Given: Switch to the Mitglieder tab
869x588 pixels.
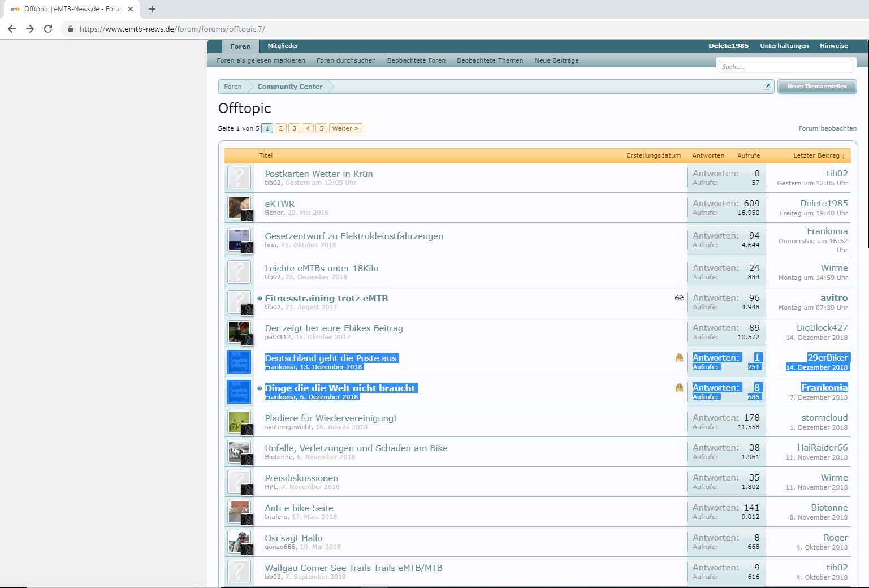Looking at the screenshot, I should point(283,46).
